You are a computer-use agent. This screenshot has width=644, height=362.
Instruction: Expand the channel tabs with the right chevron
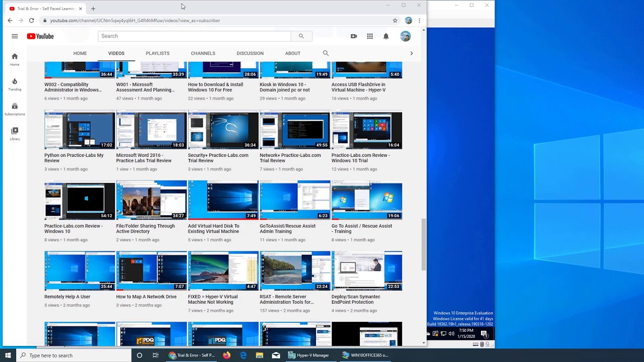(412, 53)
